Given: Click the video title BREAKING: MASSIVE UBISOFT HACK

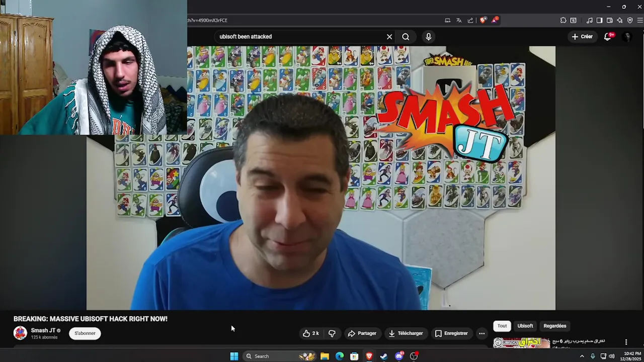Looking at the screenshot, I should point(91,319).
